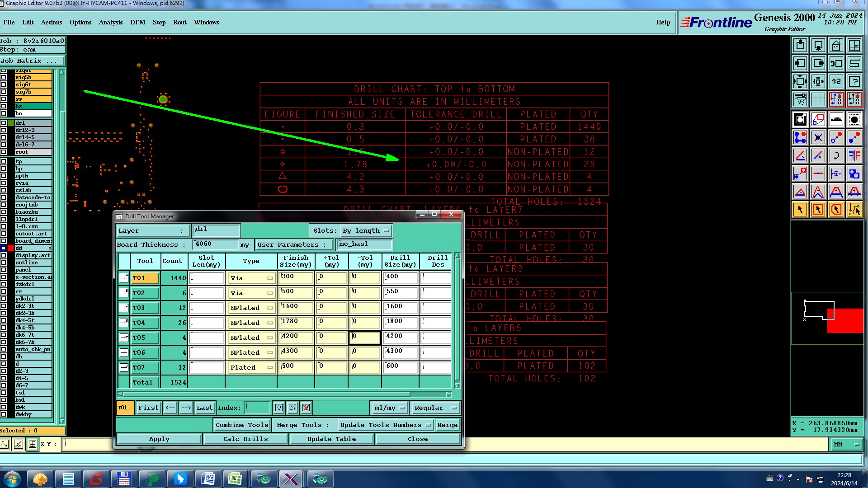868x488 pixels.
Task: Toggle the grid display icon
Action: (818, 99)
